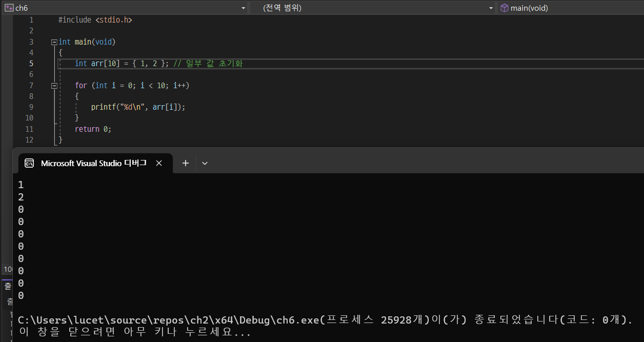The image size is (644, 342).
Task: Open the terminal profile dropdown chevron
Action: pyautogui.click(x=205, y=163)
